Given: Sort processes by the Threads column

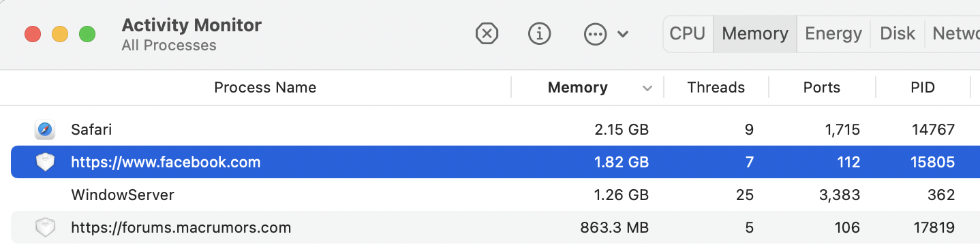Looking at the screenshot, I should 716,88.
